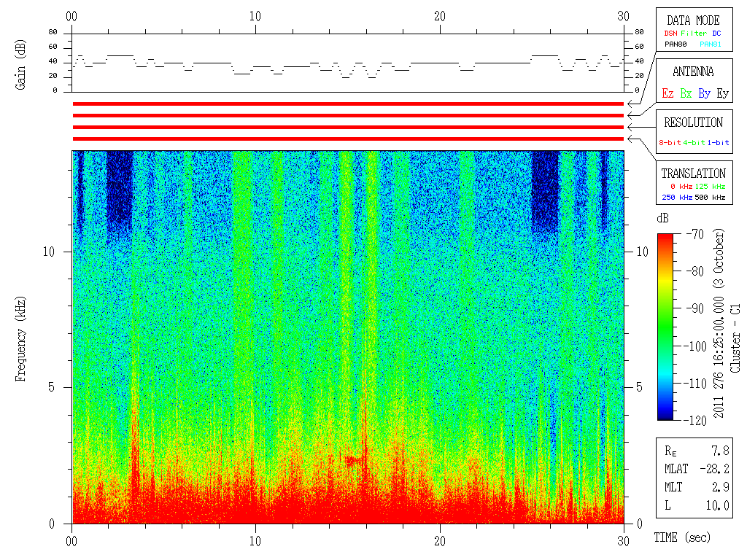Select the green 4-bit resolution label
Image resolution: width=747 pixels, height=560 pixels.
[694, 142]
